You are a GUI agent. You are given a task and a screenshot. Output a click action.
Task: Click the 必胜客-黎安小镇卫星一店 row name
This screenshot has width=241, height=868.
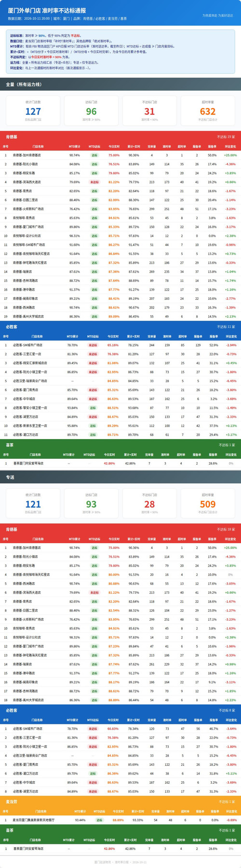(30, 408)
